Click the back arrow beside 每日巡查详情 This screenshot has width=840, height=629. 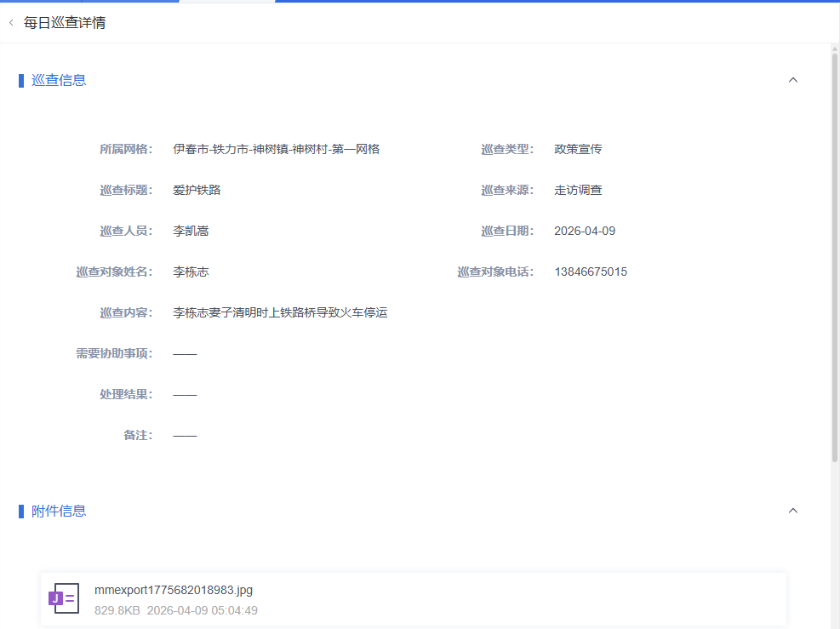coord(11,23)
